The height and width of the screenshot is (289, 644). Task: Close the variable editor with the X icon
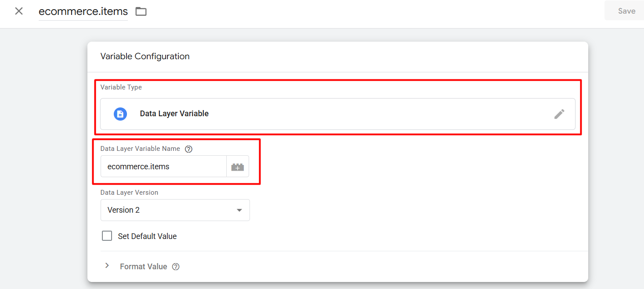click(19, 11)
